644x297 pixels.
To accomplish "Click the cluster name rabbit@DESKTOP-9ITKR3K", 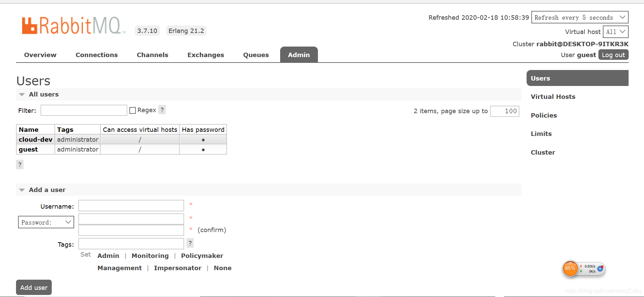I will point(582,44).
